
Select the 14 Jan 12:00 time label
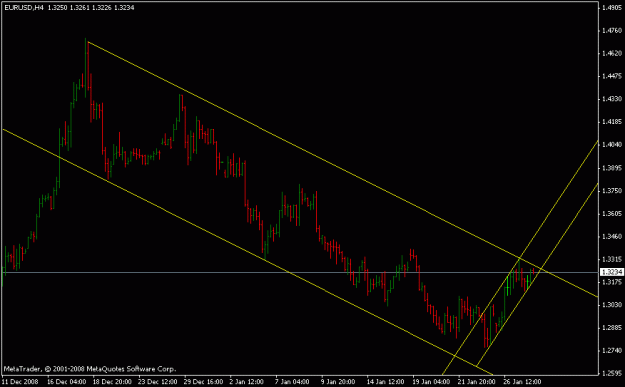click(386, 382)
